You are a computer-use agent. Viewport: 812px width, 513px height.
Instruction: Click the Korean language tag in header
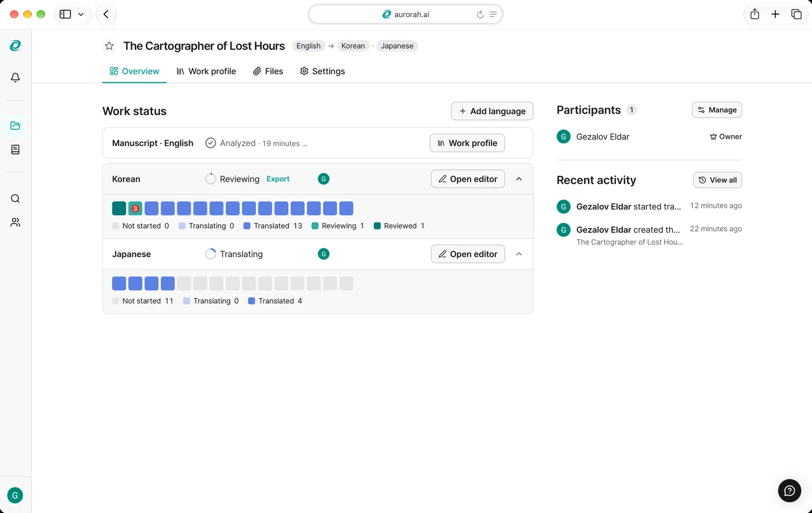coord(353,46)
